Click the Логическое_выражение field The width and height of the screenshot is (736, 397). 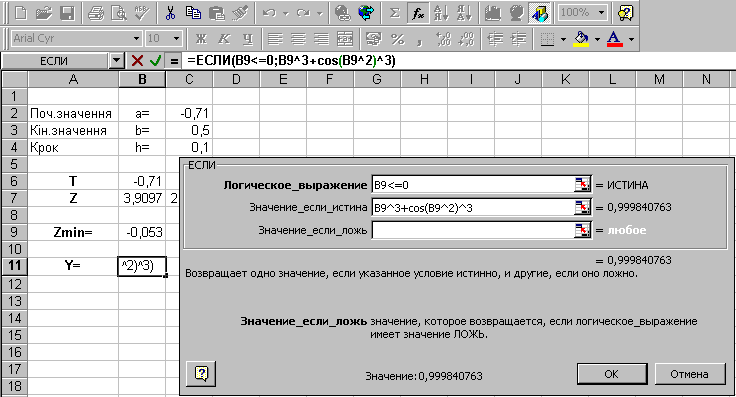[x=472, y=185]
